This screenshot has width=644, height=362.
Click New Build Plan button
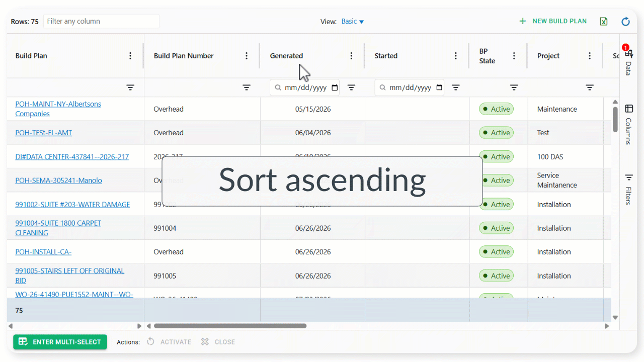(x=553, y=21)
